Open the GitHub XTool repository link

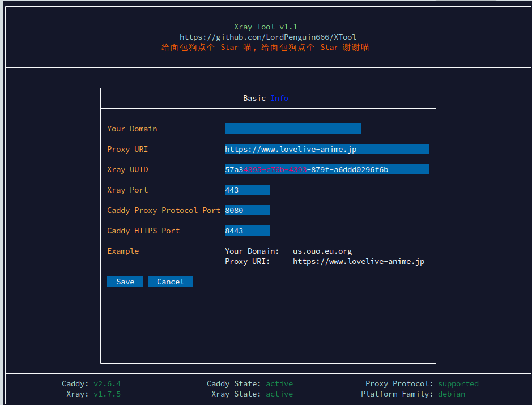[267, 37]
